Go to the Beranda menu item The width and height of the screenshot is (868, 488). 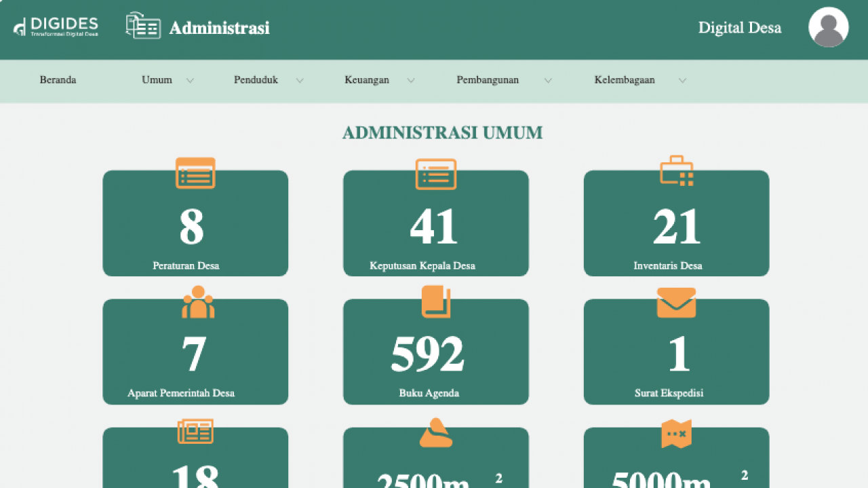pos(58,80)
